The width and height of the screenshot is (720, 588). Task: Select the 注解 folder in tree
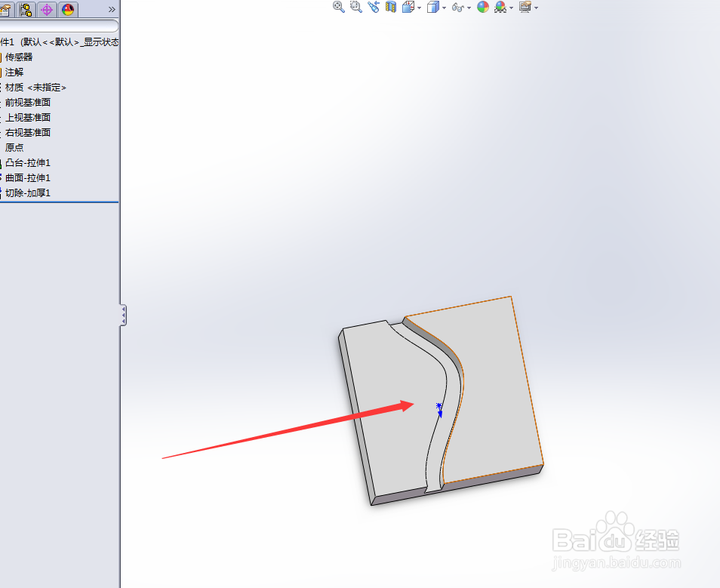click(14, 72)
